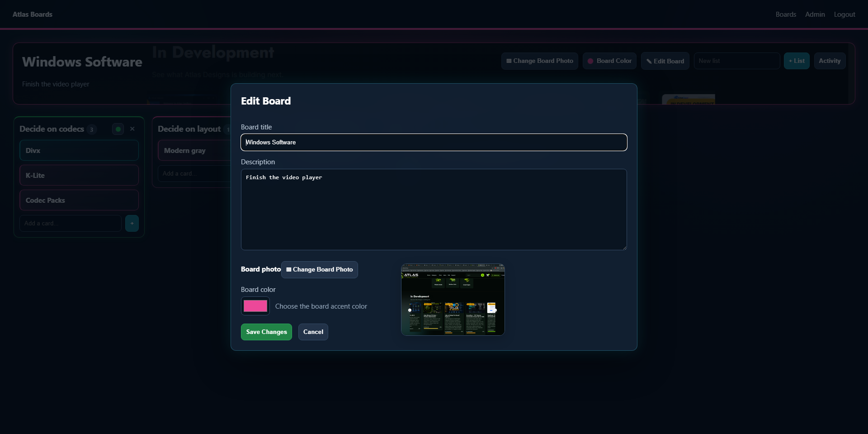
Task: Click the pencil icon on Edit Board button
Action: tap(649, 61)
